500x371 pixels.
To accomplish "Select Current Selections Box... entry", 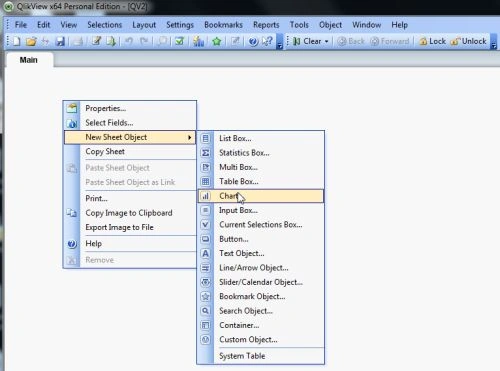I will 261,225.
